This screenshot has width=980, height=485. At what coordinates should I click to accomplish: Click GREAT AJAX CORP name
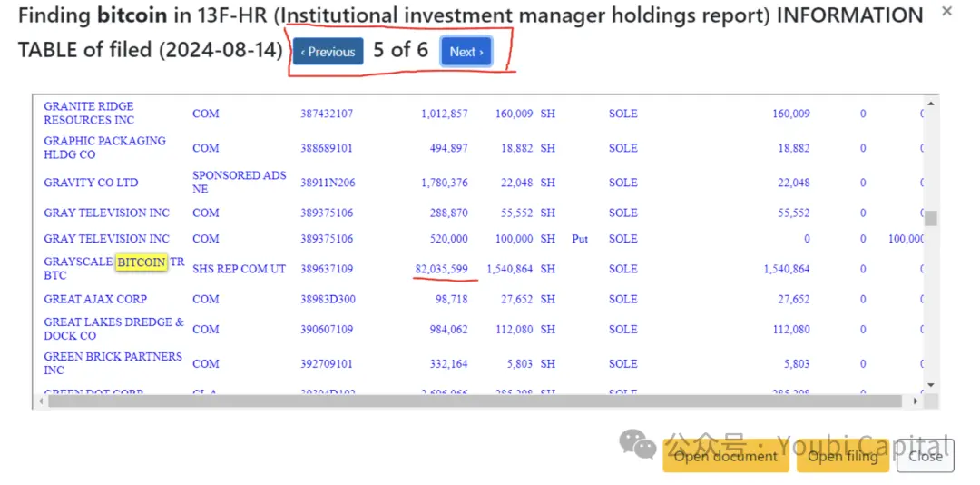pos(95,299)
